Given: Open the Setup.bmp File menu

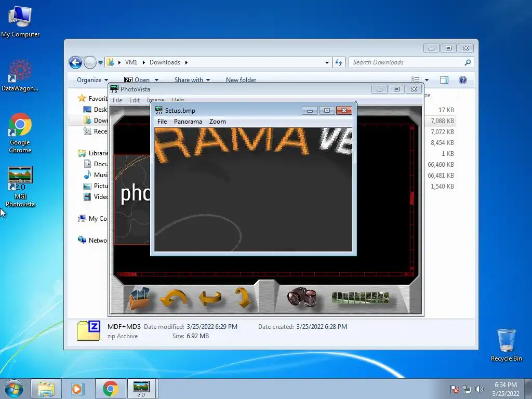Looking at the screenshot, I should coord(162,122).
